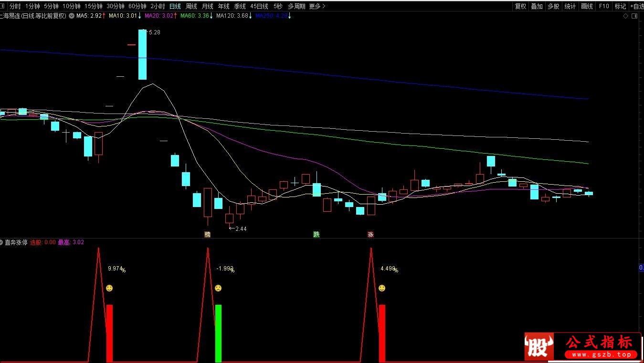Click the 跌 event marker below chart
Viewport: 644px width, 363px height.
[x=316, y=234]
